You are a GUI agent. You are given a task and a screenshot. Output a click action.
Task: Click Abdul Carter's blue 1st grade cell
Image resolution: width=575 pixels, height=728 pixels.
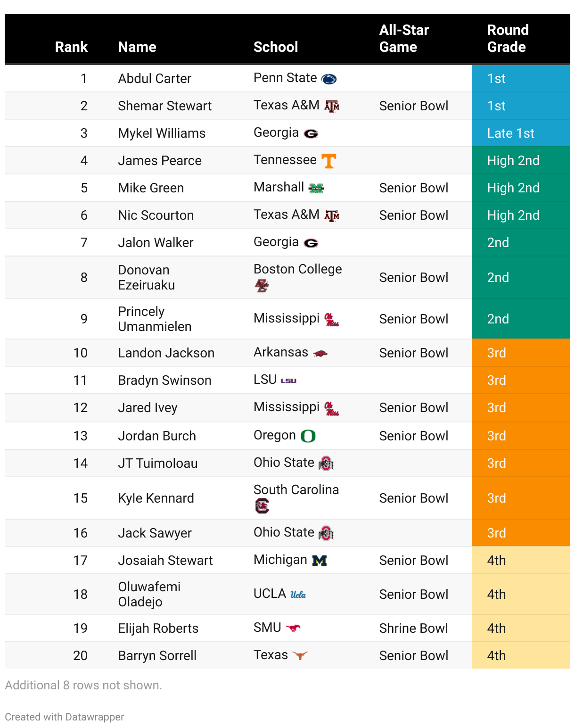pyautogui.click(x=521, y=78)
